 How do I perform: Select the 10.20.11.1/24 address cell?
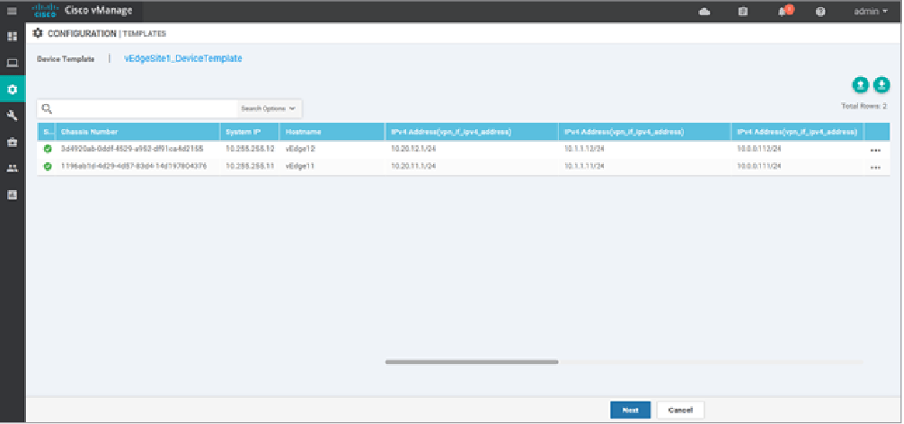tap(413, 166)
